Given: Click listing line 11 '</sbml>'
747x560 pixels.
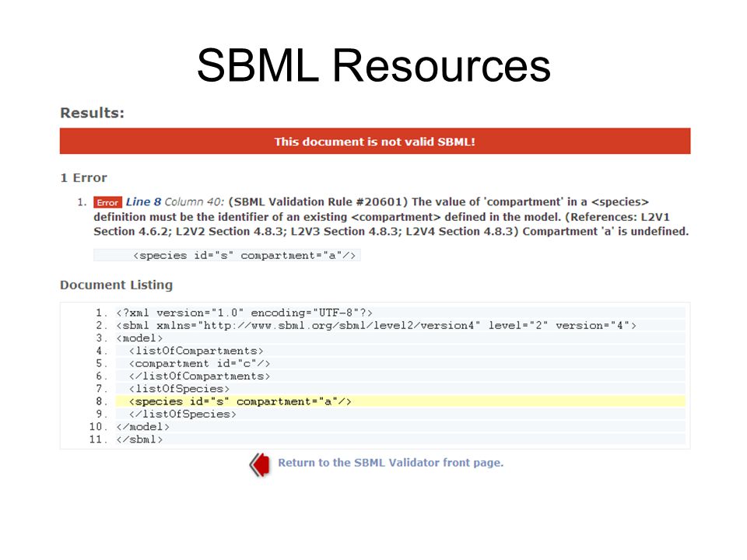Looking at the screenshot, I should tap(400, 439).
